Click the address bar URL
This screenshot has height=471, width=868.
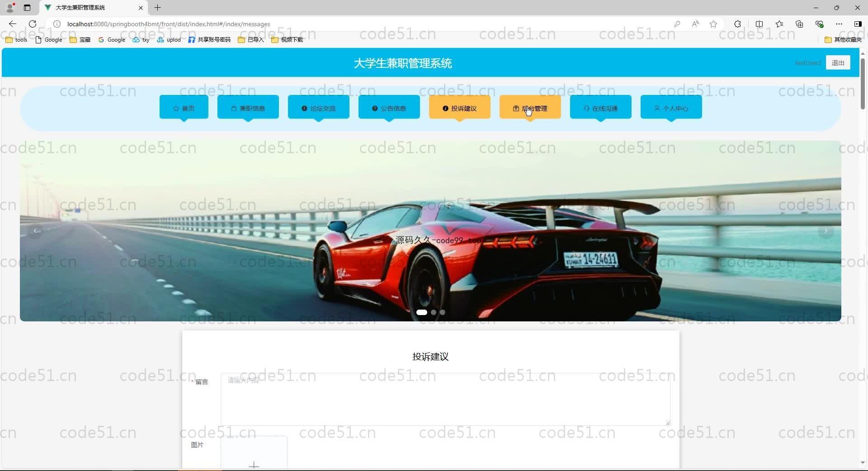169,24
